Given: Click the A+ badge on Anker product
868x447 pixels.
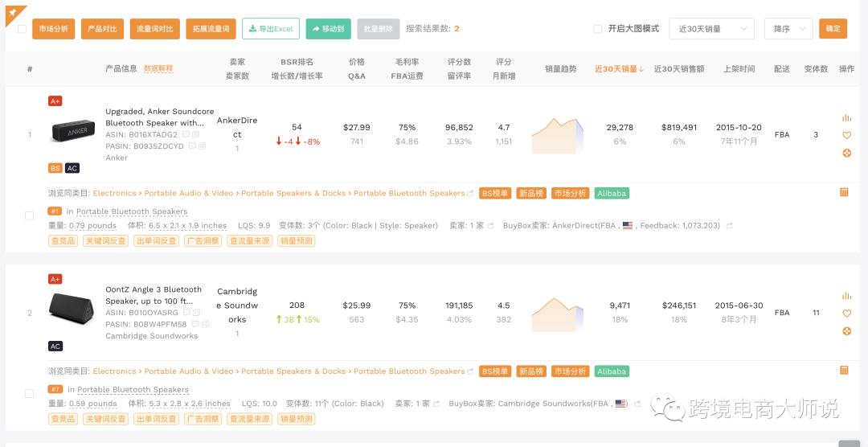Looking at the screenshot, I should click(x=55, y=100).
